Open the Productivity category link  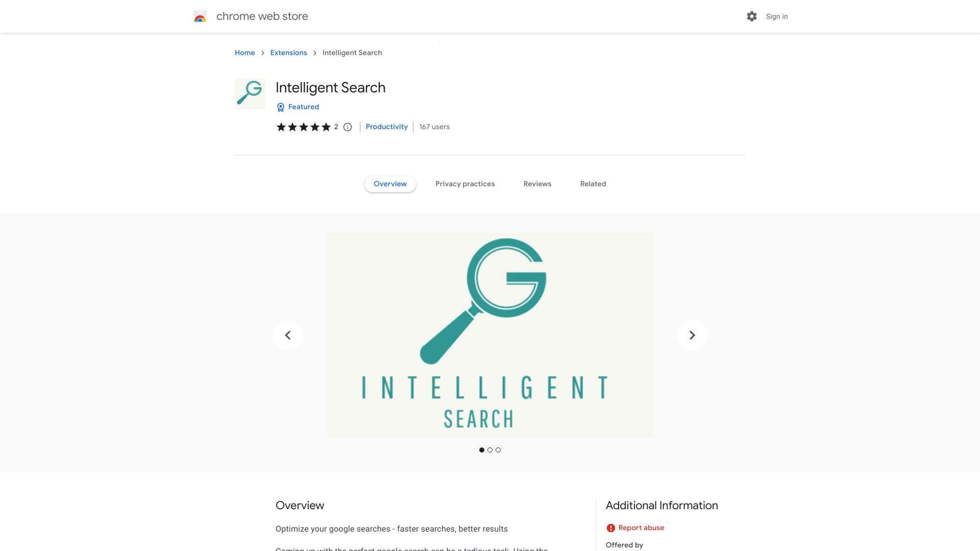pos(386,127)
